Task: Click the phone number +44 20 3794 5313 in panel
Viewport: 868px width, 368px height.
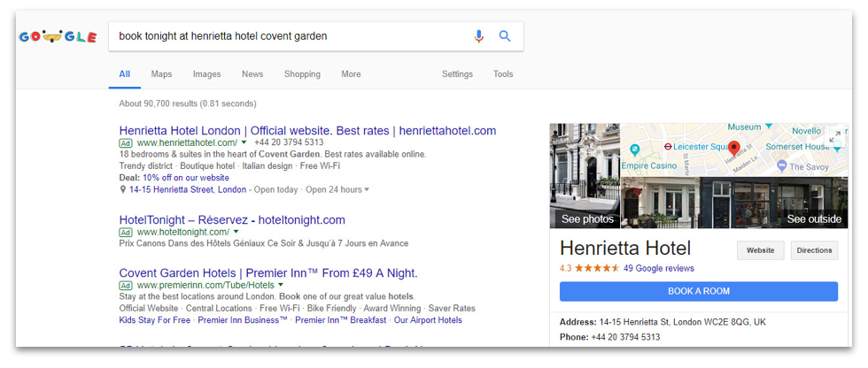Action: tap(625, 337)
